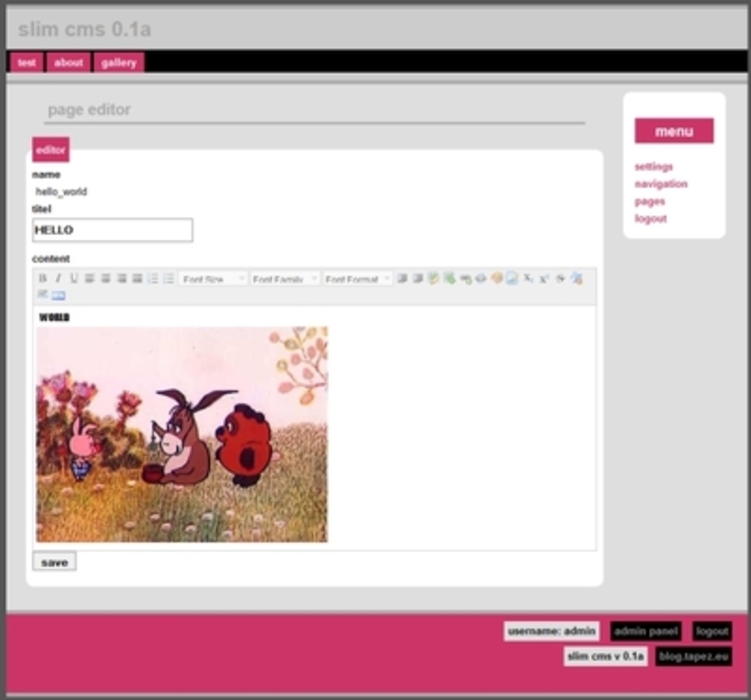The height and width of the screenshot is (700, 751).
Task: Apply subscript formatting
Action: click(x=528, y=278)
